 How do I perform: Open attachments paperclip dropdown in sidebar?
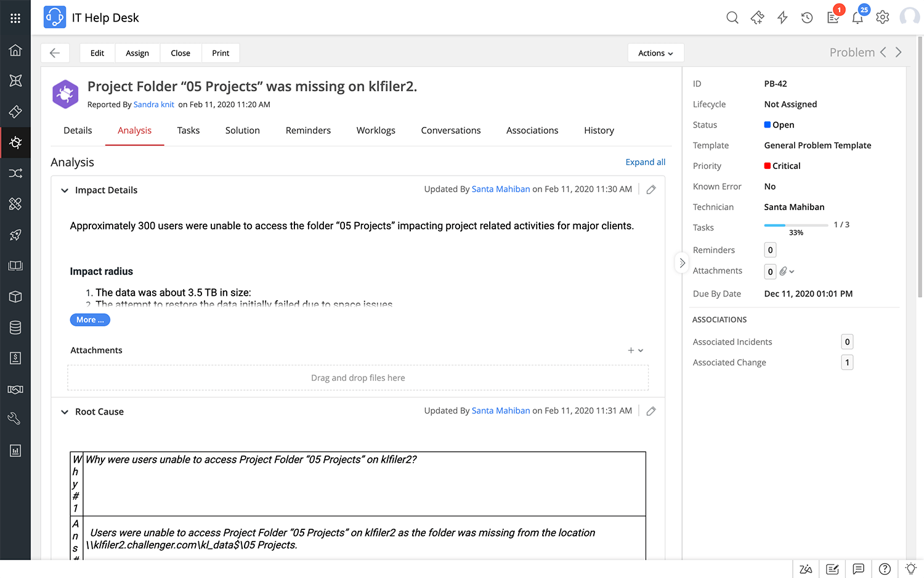(x=787, y=271)
